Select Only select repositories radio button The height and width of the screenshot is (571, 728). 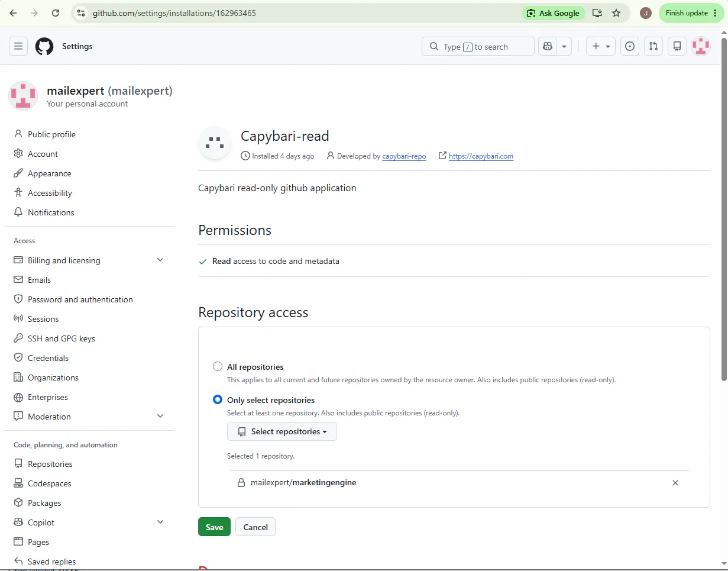click(x=218, y=399)
